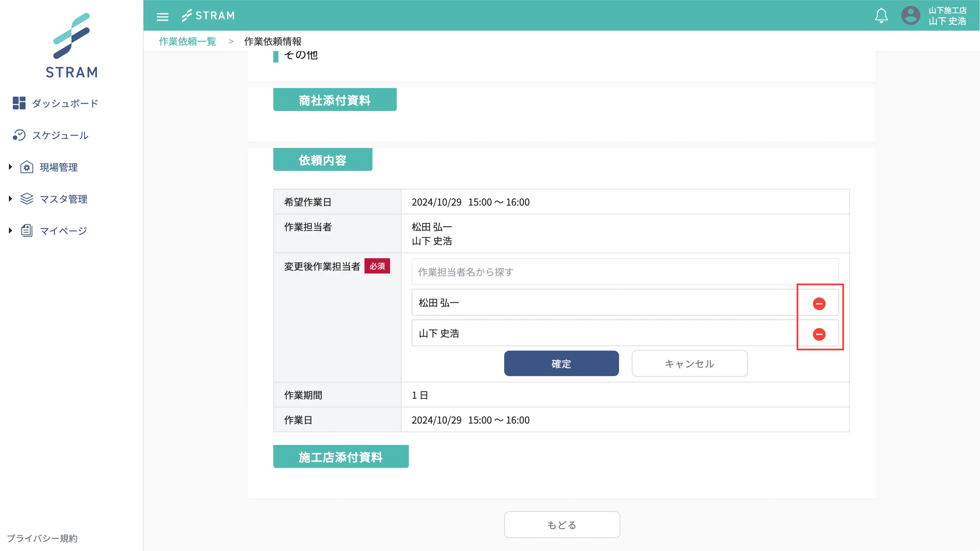Expand the マイページ menu arrow
The width and height of the screenshot is (980, 551).
pos(10,230)
